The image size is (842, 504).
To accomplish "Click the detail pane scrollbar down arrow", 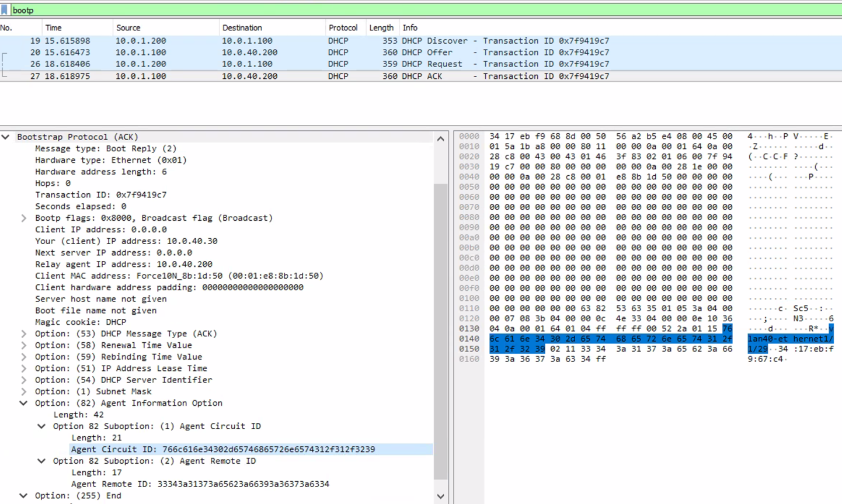I will coord(441,495).
